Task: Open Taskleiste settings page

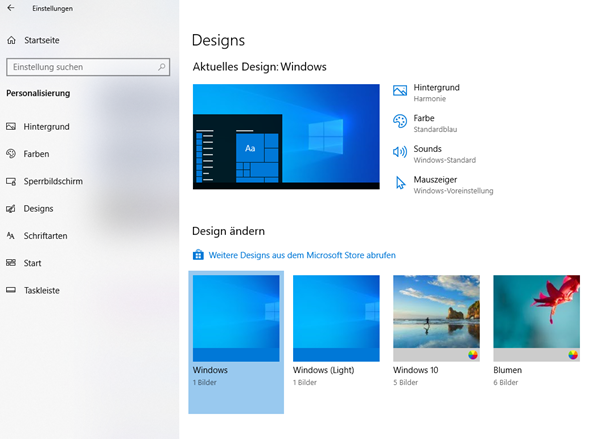Action: pyautogui.click(x=42, y=290)
